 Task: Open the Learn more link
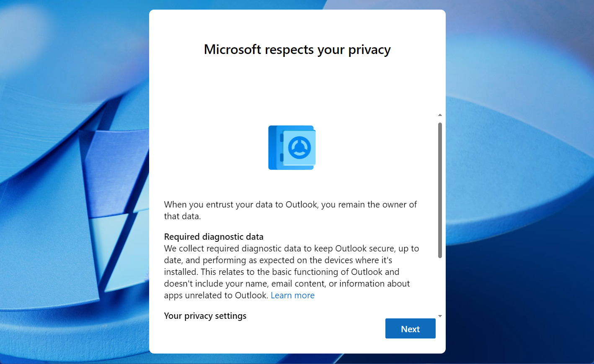(292, 295)
